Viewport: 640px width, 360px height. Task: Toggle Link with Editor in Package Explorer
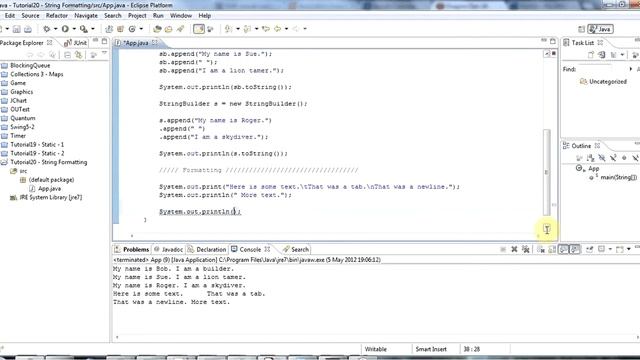tap(79, 55)
